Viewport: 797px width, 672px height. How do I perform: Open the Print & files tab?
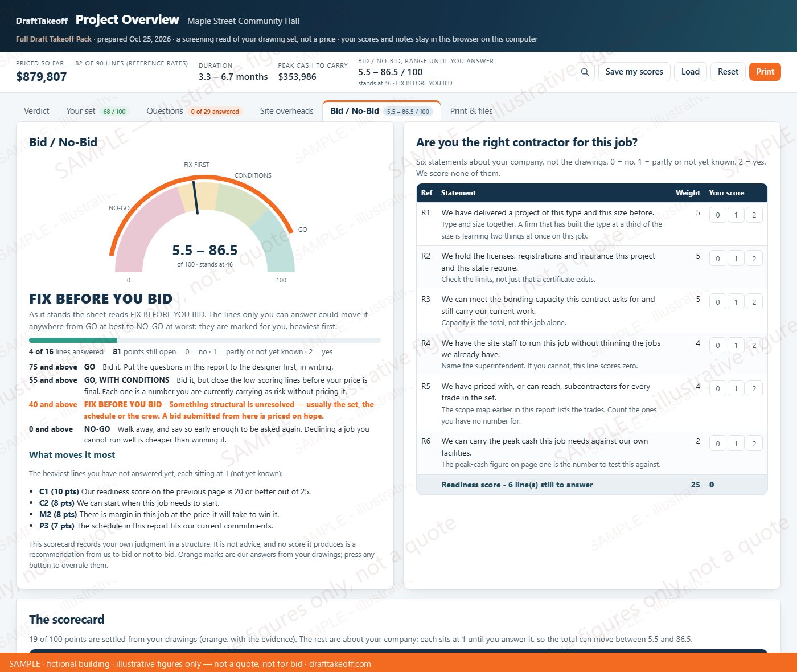[x=471, y=111]
